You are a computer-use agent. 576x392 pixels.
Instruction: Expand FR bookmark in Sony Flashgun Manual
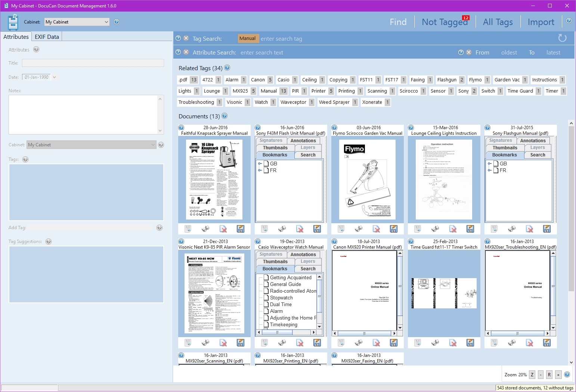pyautogui.click(x=490, y=170)
